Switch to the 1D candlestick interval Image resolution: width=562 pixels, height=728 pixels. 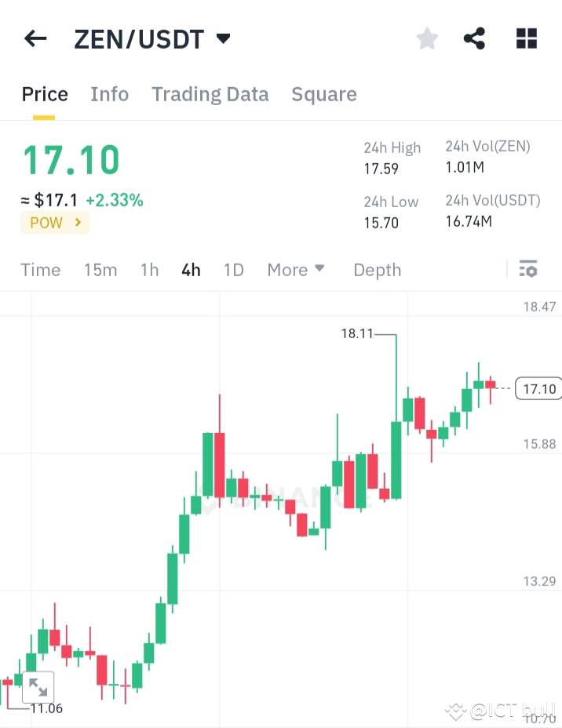(x=233, y=269)
